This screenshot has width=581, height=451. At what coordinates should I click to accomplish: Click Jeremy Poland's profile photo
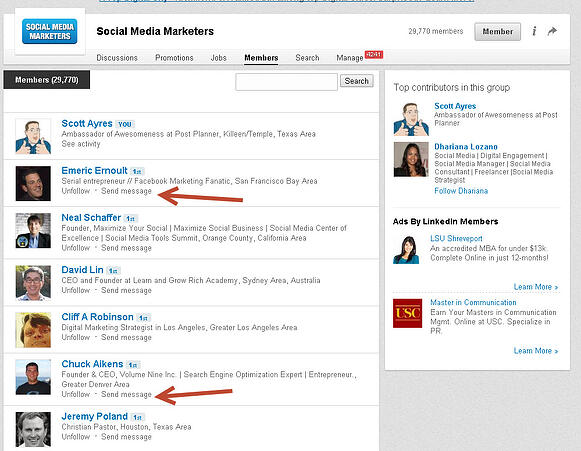pyautogui.click(x=33, y=429)
